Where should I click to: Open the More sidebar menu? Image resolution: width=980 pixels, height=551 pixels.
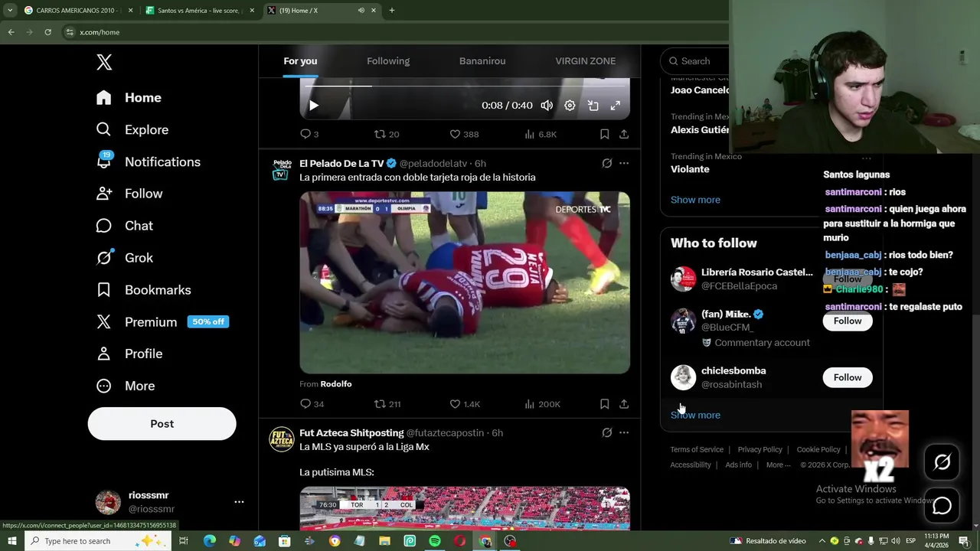(125, 386)
